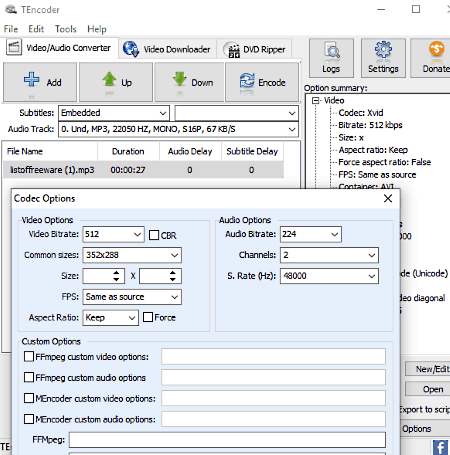Image resolution: width=450 pixels, height=455 pixels.
Task: Open the FPS Same as source dropdown
Action: 132,297
